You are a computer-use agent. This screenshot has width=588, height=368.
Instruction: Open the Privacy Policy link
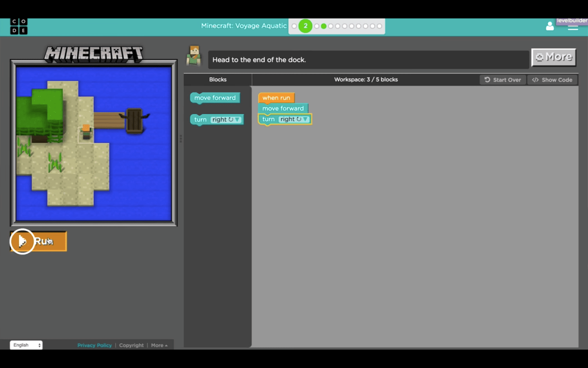point(94,345)
